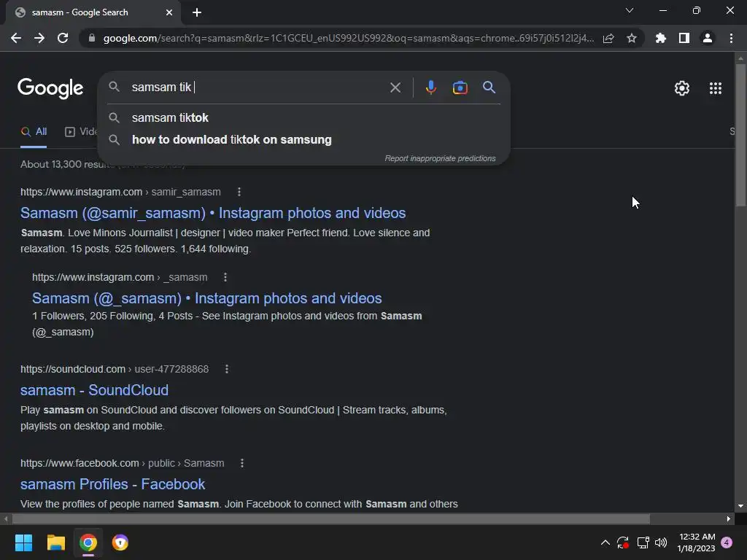Submit search with magnifier button
The width and height of the screenshot is (747, 560).
(x=489, y=87)
